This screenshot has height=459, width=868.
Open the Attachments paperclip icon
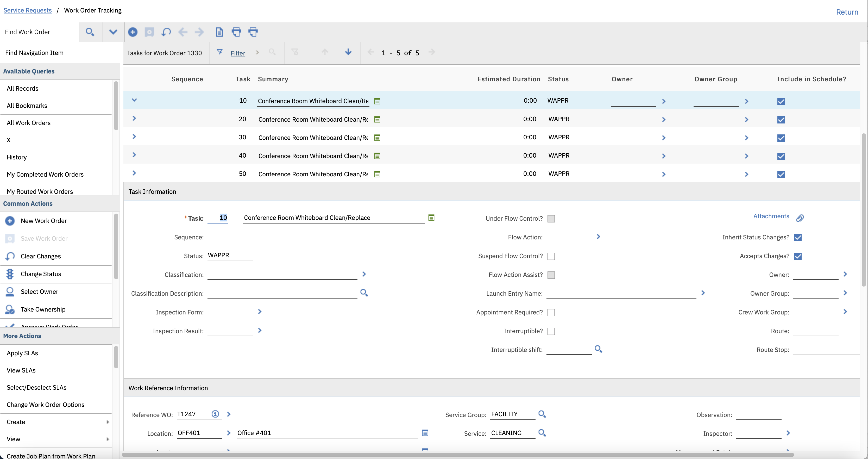click(x=800, y=218)
